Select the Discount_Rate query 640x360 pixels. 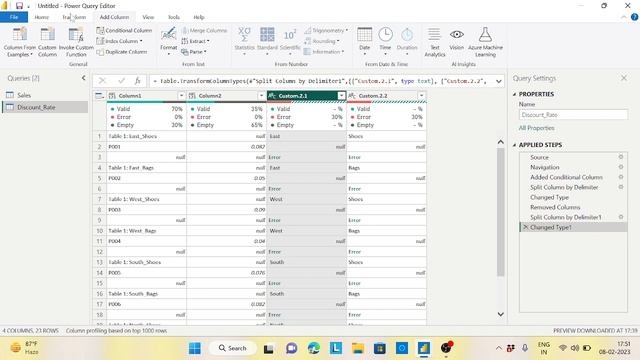[45, 107]
